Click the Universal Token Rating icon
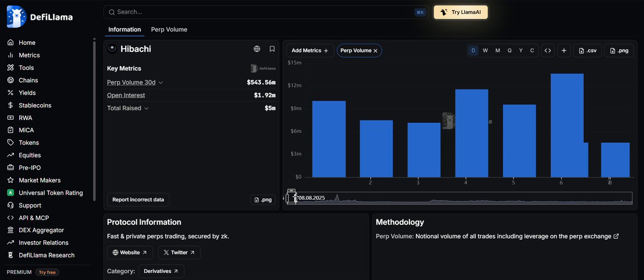 10,193
